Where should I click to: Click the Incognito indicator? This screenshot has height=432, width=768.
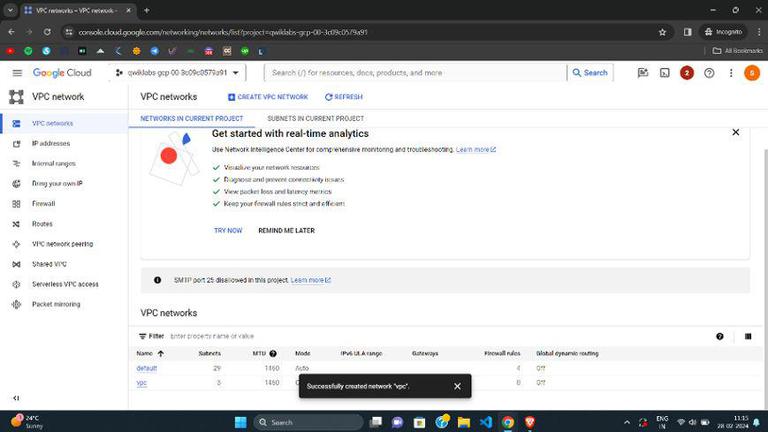(x=723, y=32)
